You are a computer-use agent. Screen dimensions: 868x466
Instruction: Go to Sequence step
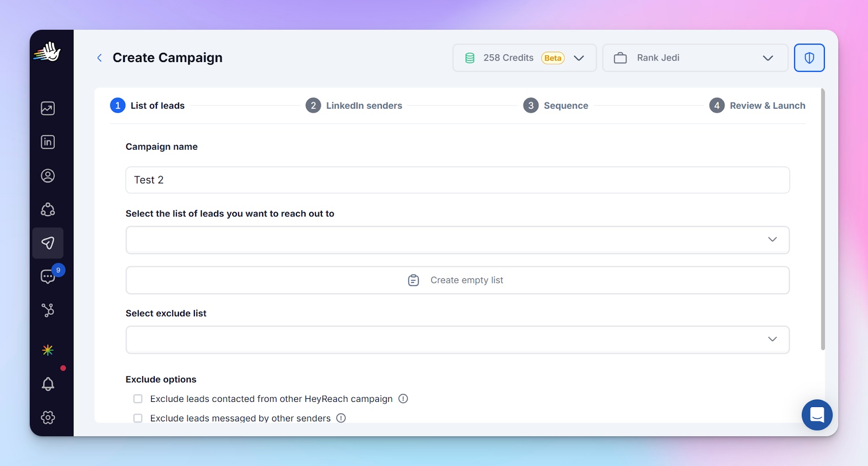tap(556, 106)
